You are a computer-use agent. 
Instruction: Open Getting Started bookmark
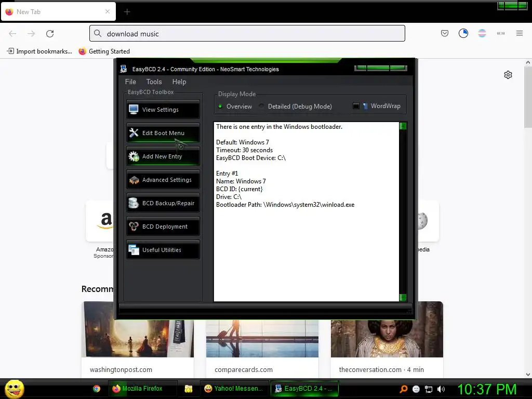click(x=104, y=51)
